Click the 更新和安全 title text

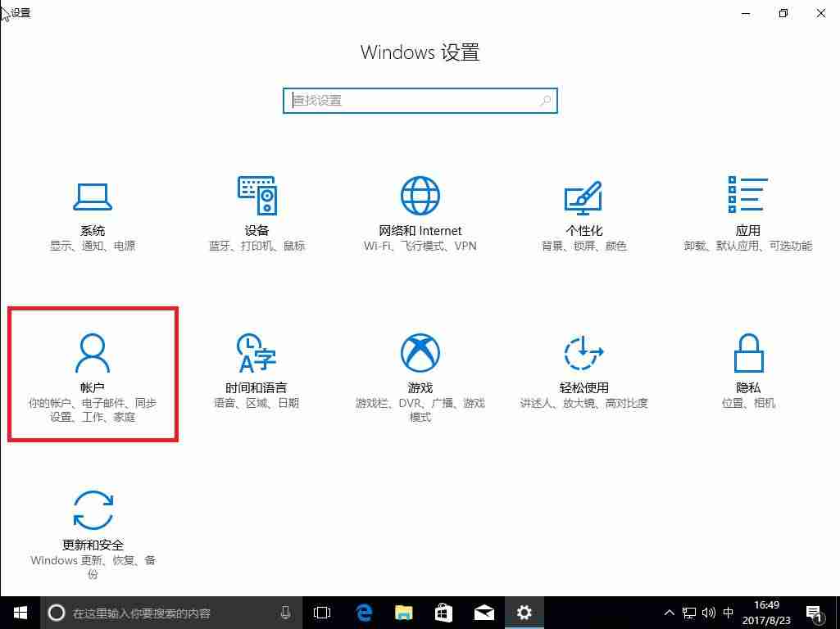pos(93,545)
